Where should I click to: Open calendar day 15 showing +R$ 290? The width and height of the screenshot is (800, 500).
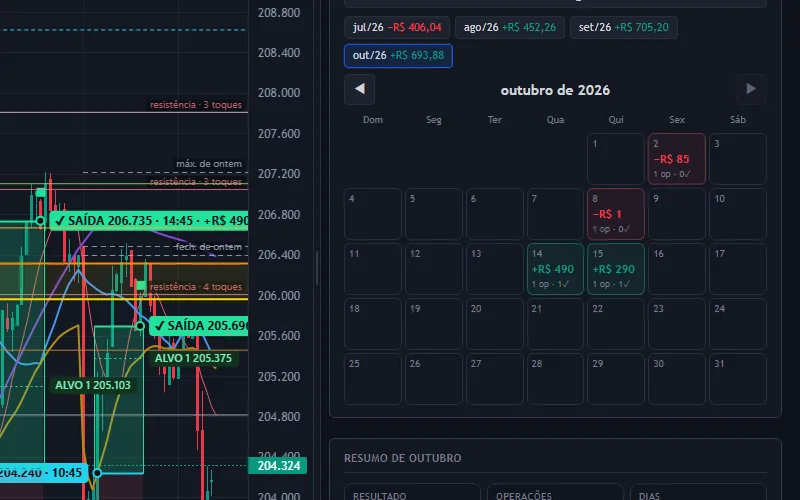(x=616, y=269)
